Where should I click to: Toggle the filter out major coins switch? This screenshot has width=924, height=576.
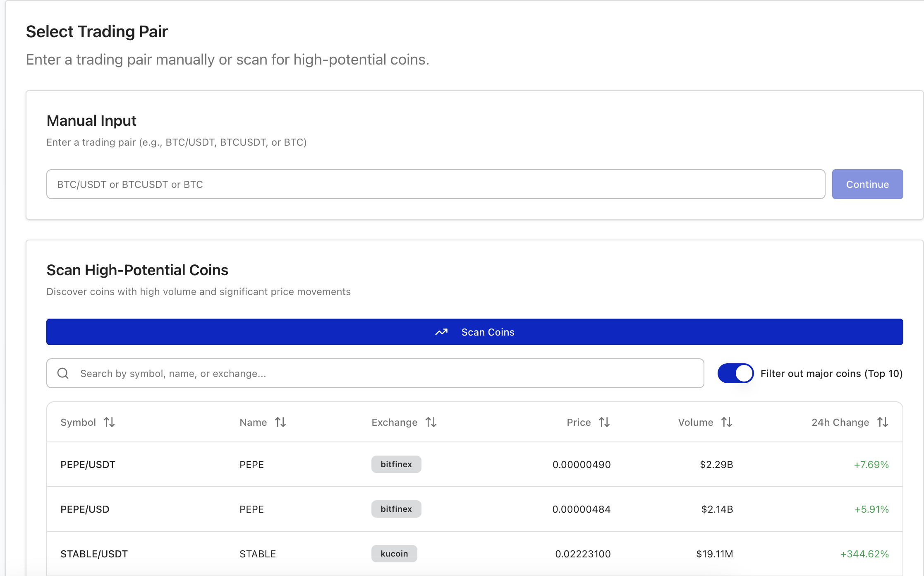tap(735, 373)
